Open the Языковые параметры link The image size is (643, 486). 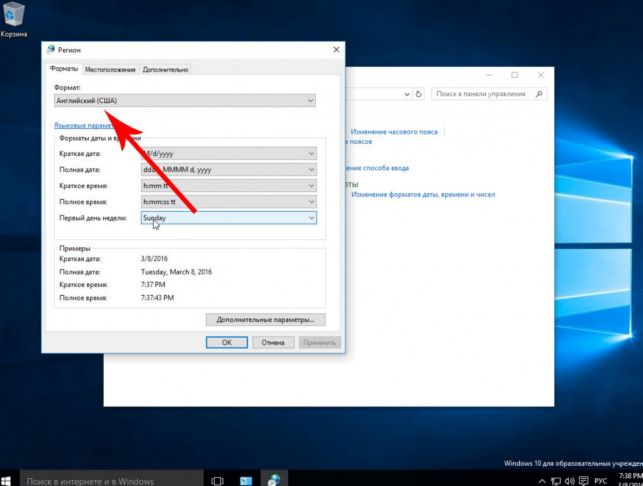point(83,125)
